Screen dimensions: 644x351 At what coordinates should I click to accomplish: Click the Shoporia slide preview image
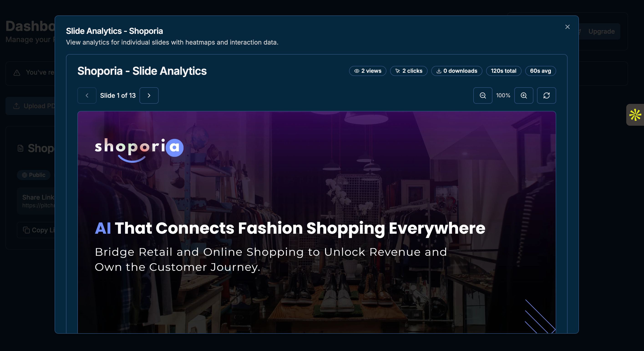316,222
